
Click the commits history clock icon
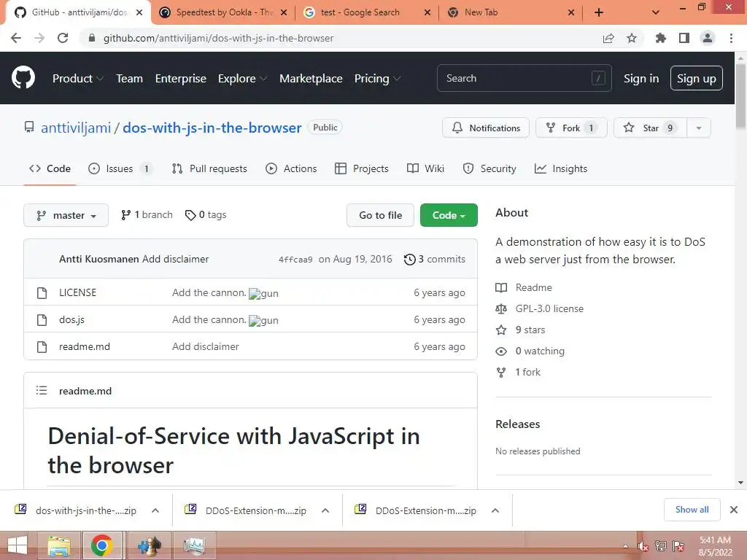[409, 260]
